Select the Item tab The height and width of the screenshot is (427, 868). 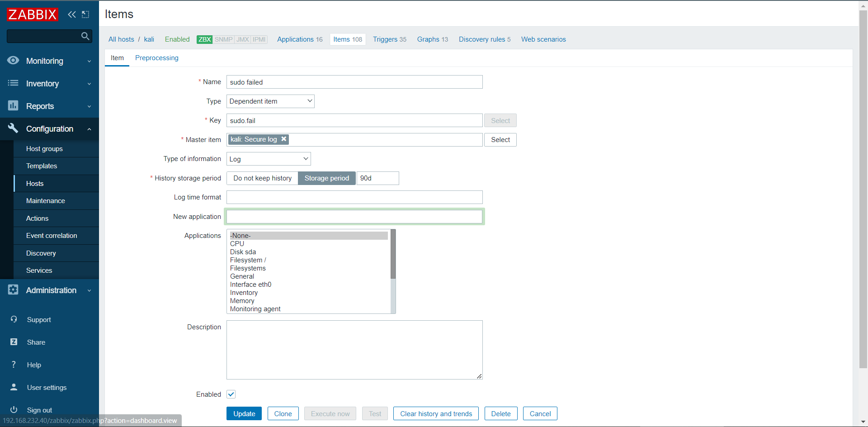tap(117, 58)
